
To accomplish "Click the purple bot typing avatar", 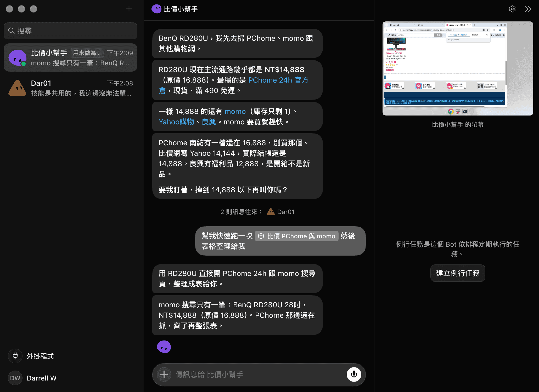I will click(164, 347).
